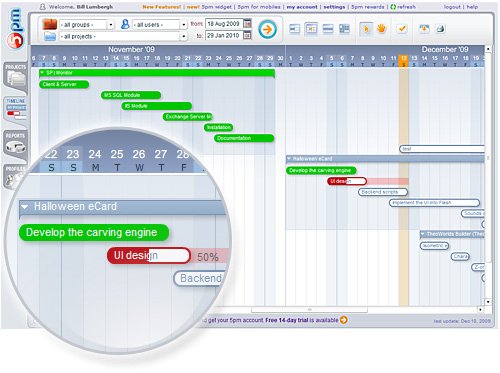Switch to the Timeline sidebar tab
Viewport: 500px width, 373px height.
point(15,109)
